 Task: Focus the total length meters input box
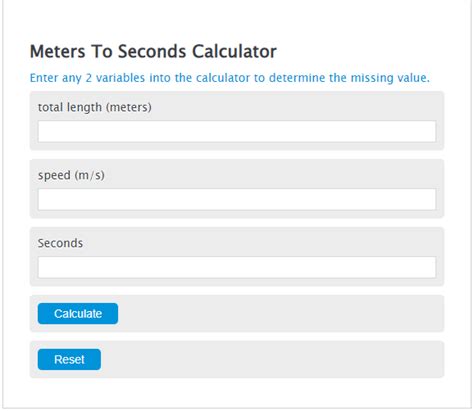[x=237, y=131]
